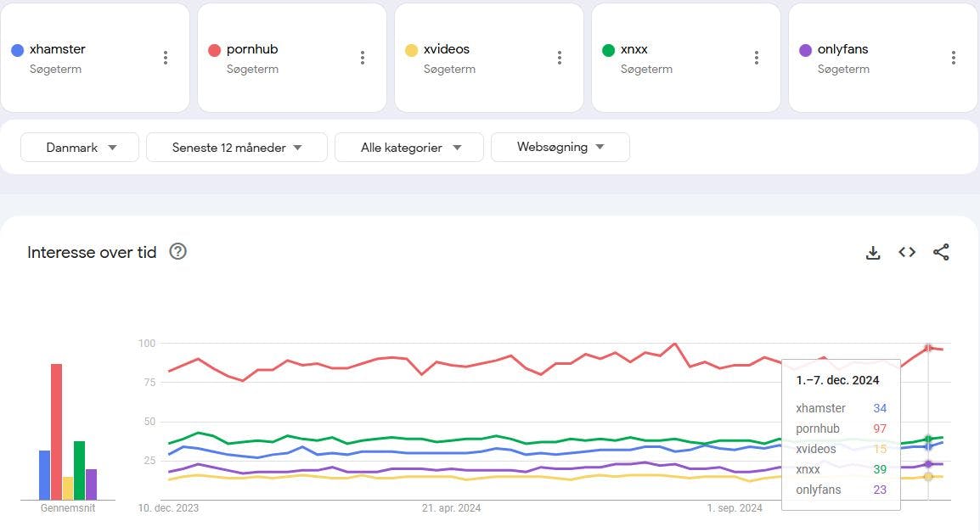Open the three-dot menu on onlyfans card
The width and height of the screenshot is (980, 532).
(x=954, y=58)
